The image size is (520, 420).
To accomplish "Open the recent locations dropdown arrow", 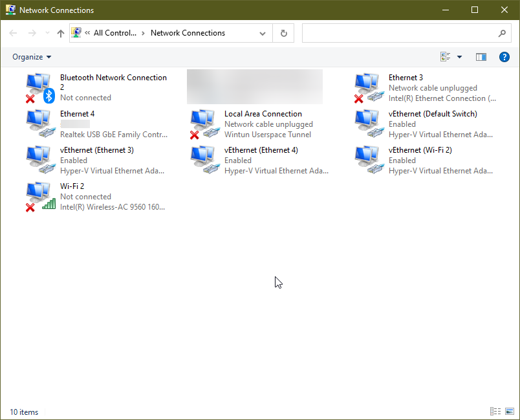I will [x=47, y=33].
